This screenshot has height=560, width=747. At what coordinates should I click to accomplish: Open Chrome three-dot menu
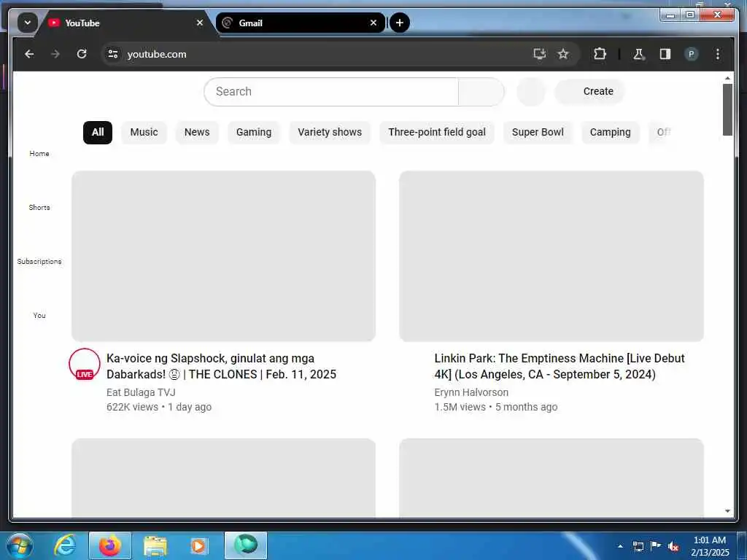pos(718,54)
